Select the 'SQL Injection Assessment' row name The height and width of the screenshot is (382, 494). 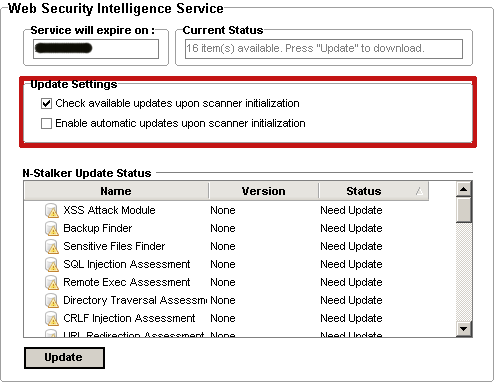[x=127, y=264]
